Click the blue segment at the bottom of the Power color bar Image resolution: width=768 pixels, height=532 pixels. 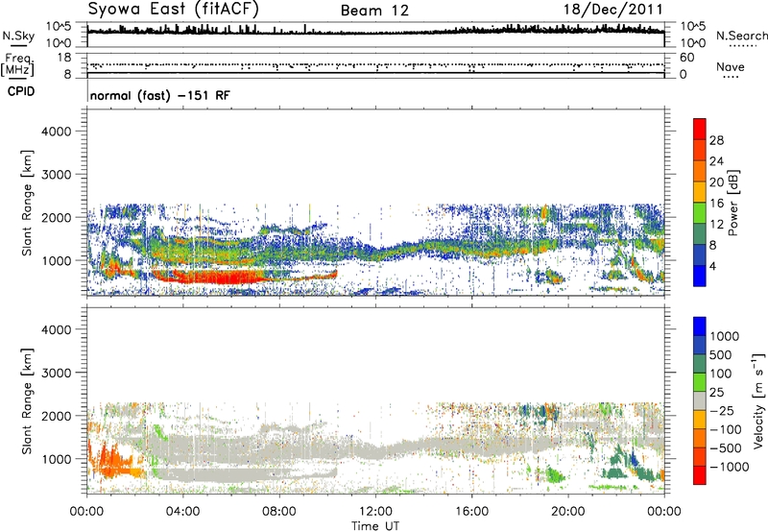(x=700, y=276)
